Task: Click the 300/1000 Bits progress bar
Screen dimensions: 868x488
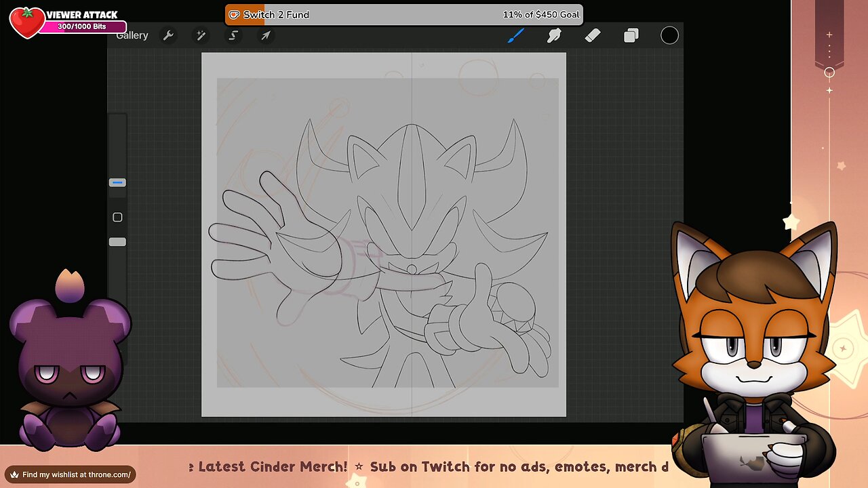Action: pos(83,27)
